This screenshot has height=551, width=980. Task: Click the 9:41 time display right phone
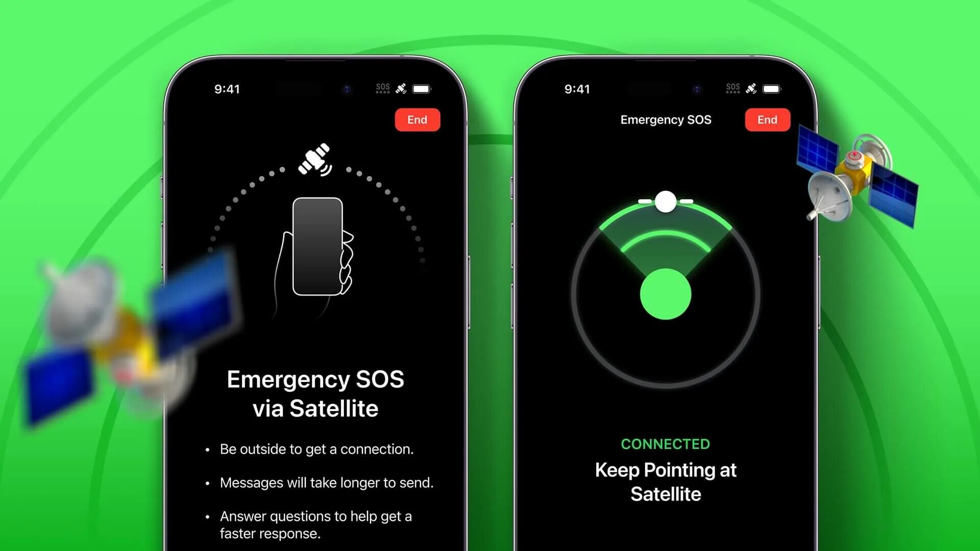[577, 88]
